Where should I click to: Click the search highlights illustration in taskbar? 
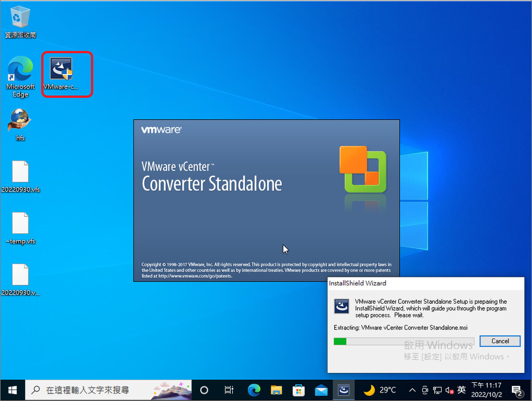[x=172, y=390]
